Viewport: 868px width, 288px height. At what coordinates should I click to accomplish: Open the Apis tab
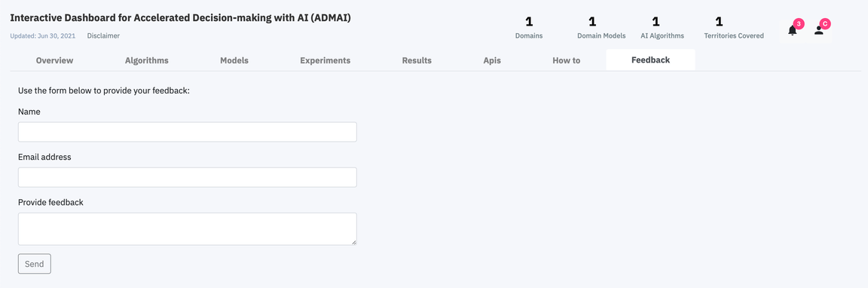click(x=492, y=60)
